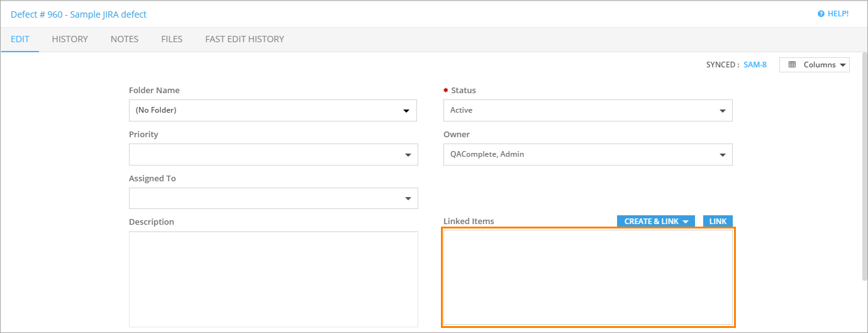Viewport: 868px width, 333px height.
Task: Click the Defect # 960 title link
Action: pos(79,14)
